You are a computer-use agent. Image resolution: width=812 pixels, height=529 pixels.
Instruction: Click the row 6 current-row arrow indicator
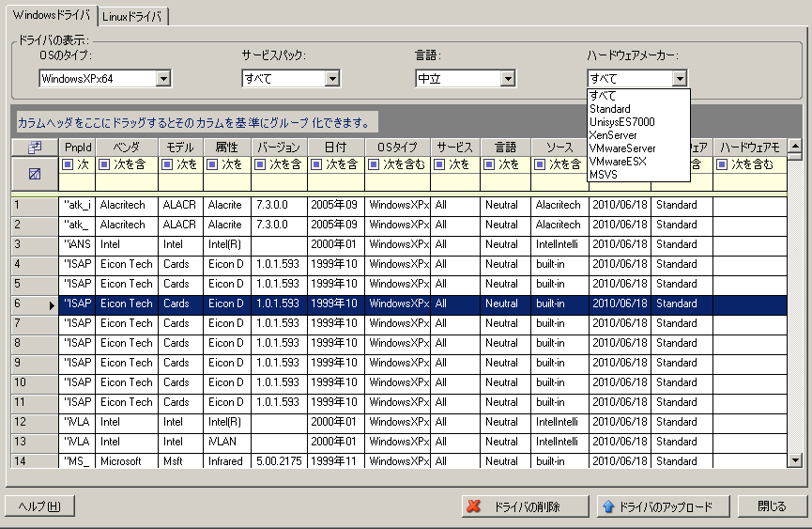[x=52, y=305]
